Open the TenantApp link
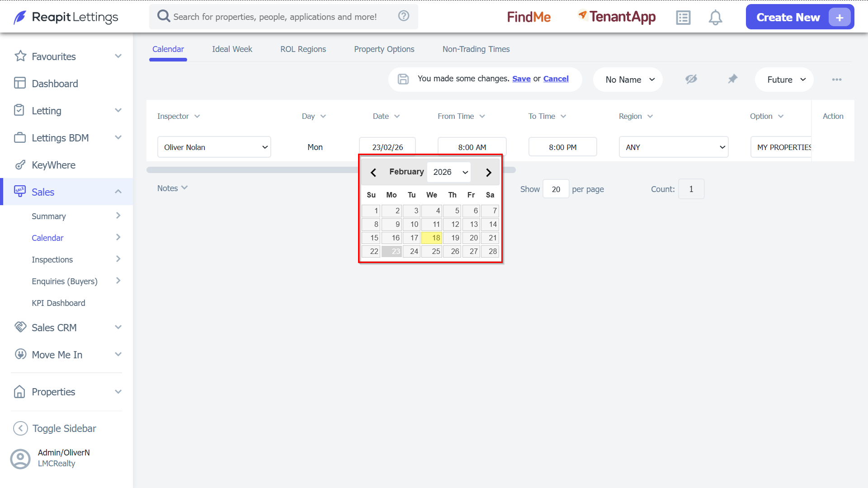The width and height of the screenshot is (868, 488). pyautogui.click(x=617, y=17)
